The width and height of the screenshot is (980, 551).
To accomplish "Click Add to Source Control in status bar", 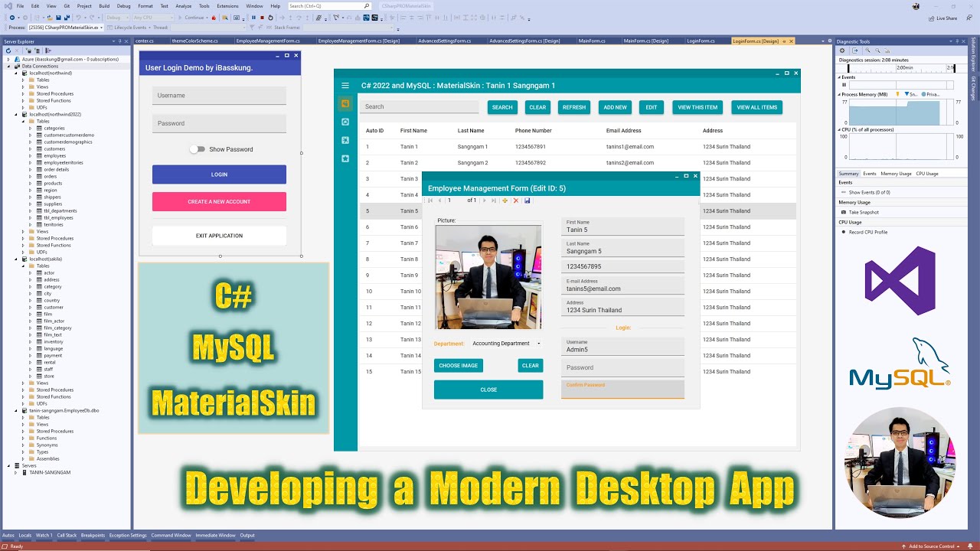I will tap(931, 546).
